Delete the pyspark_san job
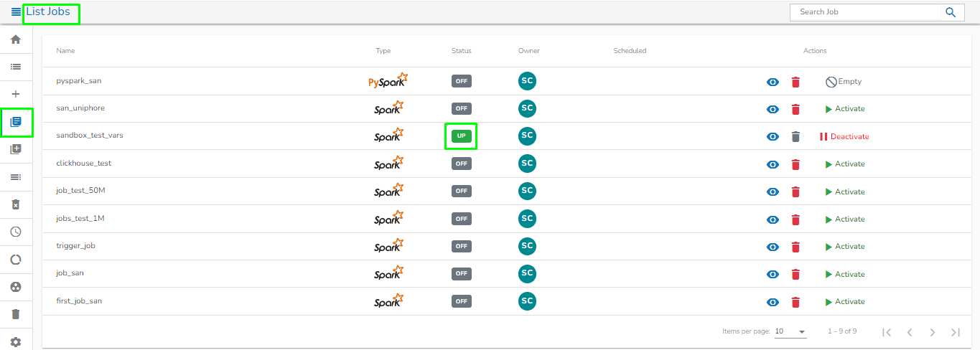Screen dimensions: 980x350 coord(795,82)
